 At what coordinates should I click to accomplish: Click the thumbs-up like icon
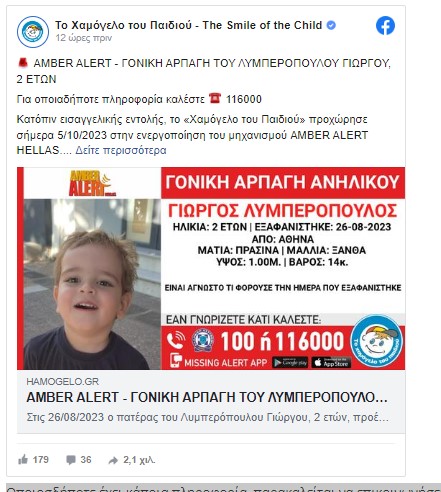coord(23,460)
